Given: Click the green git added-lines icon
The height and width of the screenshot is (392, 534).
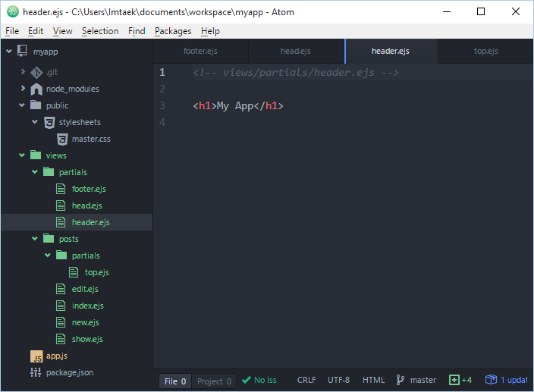Looking at the screenshot, I should click(x=454, y=380).
